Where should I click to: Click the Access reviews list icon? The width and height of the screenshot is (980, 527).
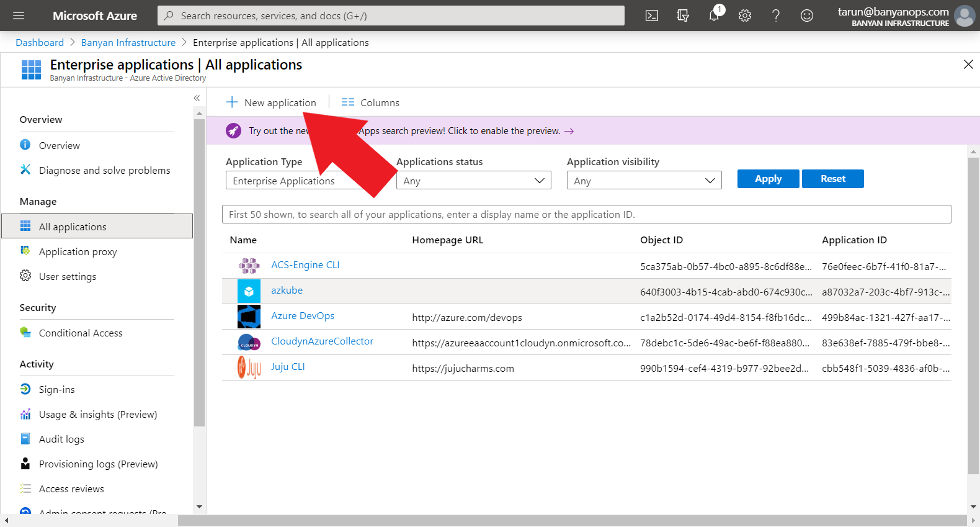(x=25, y=489)
